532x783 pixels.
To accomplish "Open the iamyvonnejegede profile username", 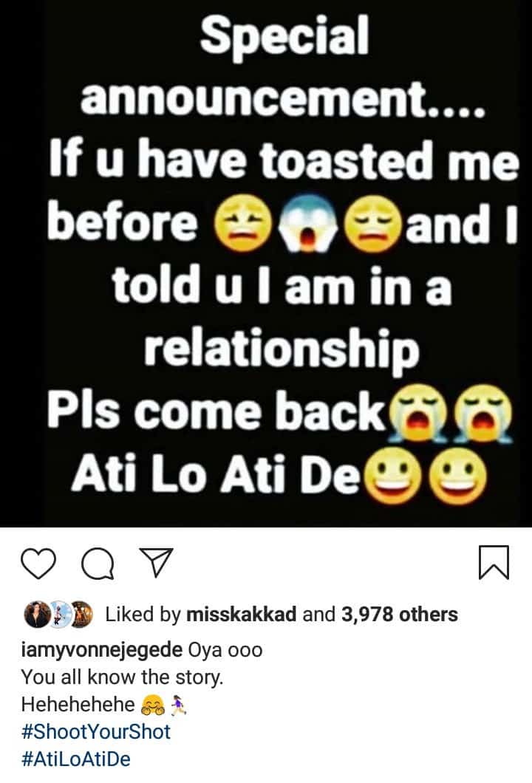I will (x=102, y=650).
